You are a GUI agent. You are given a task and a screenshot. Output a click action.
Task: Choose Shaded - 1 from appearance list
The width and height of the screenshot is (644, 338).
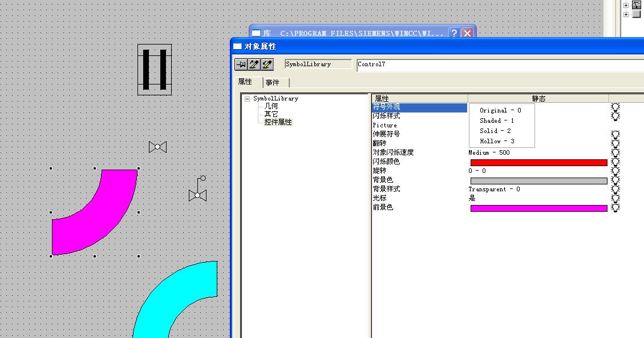point(497,120)
